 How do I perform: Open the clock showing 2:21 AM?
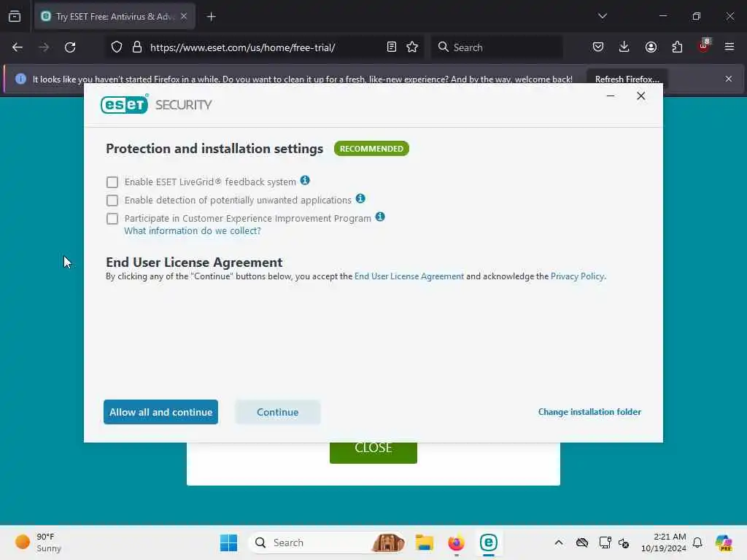[664, 542]
